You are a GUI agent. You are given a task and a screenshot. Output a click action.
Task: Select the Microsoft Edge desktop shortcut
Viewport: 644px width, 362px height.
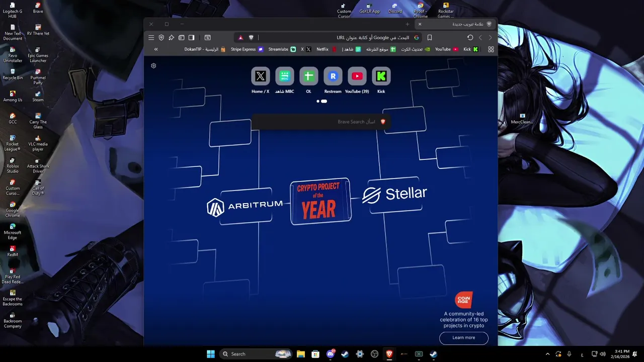[x=13, y=231]
